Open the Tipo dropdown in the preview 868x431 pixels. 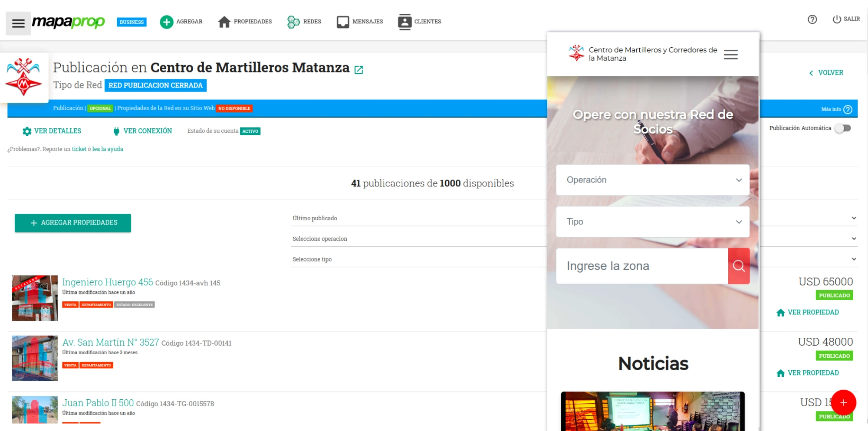[653, 222]
